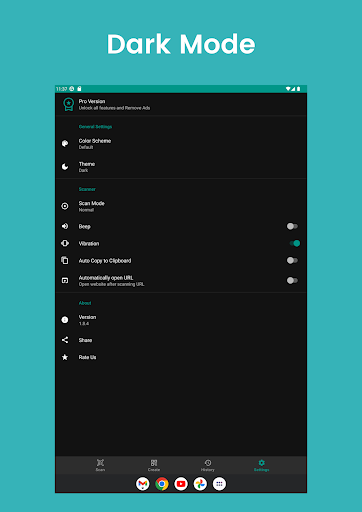Image resolution: width=362 pixels, height=512 pixels.
Task: Disable the Vibration toggle switch
Action: tap(294, 243)
